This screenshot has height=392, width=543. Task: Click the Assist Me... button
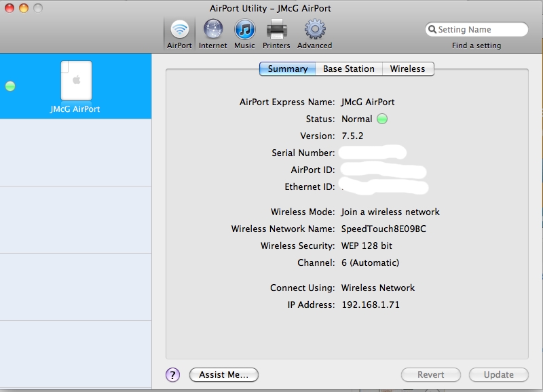point(224,374)
